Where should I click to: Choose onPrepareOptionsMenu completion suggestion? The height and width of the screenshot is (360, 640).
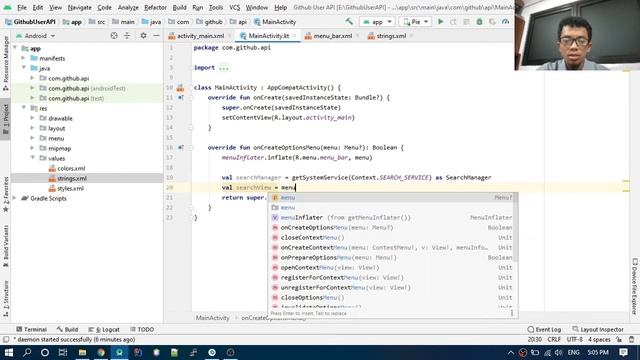[x=392, y=258]
